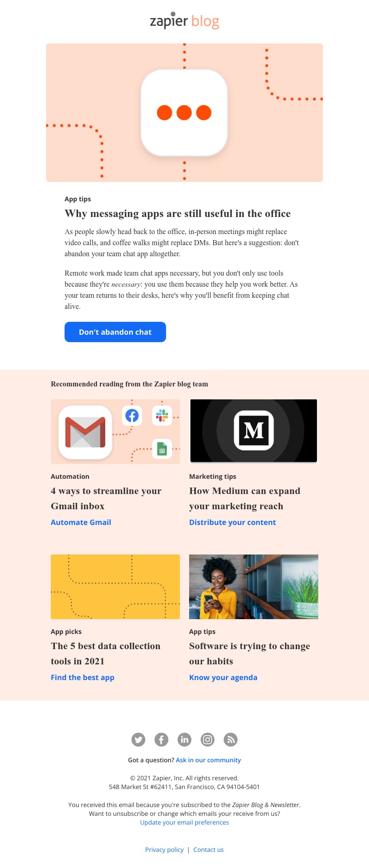This screenshot has height=868, width=369.
Task: Open Update your email preferences link
Action: (184, 822)
